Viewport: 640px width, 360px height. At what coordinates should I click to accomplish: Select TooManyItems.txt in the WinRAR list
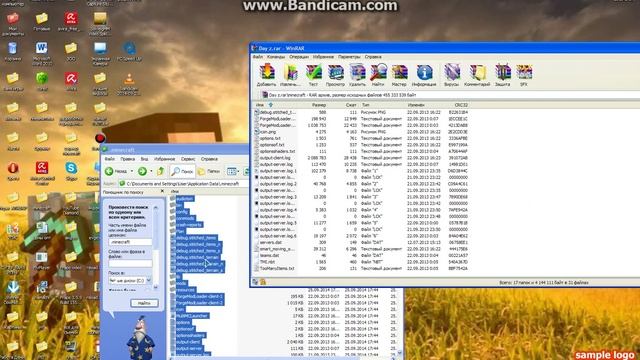tap(277, 269)
